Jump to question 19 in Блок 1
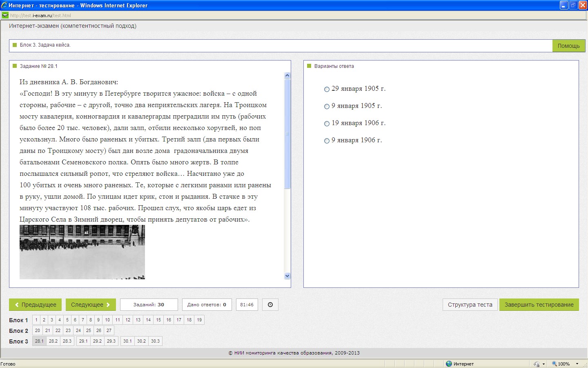 pos(199,320)
